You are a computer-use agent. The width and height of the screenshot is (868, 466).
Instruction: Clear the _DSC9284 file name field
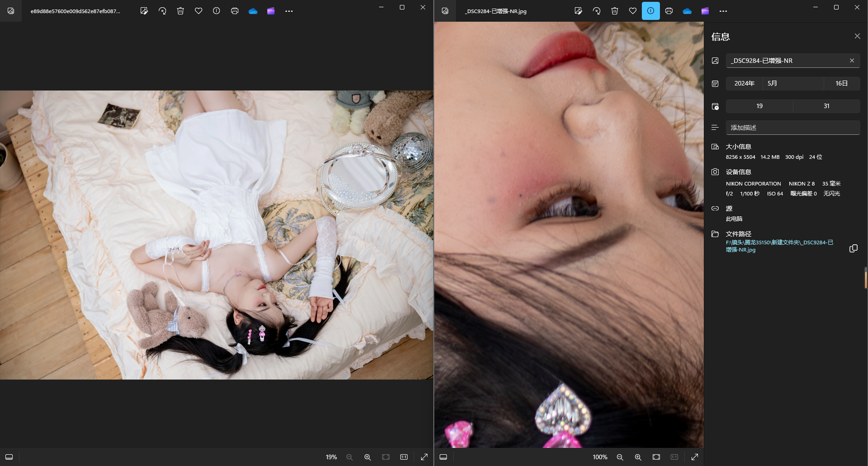852,61
